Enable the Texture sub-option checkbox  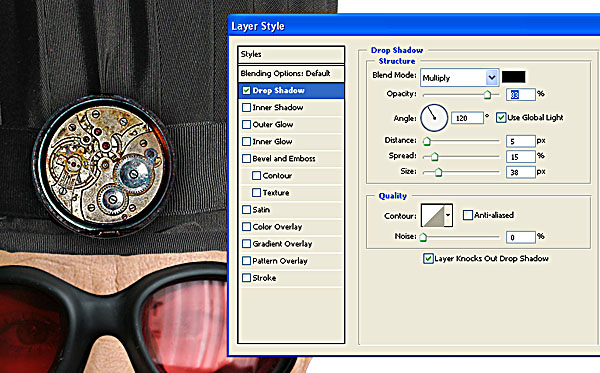coord(256,192)
